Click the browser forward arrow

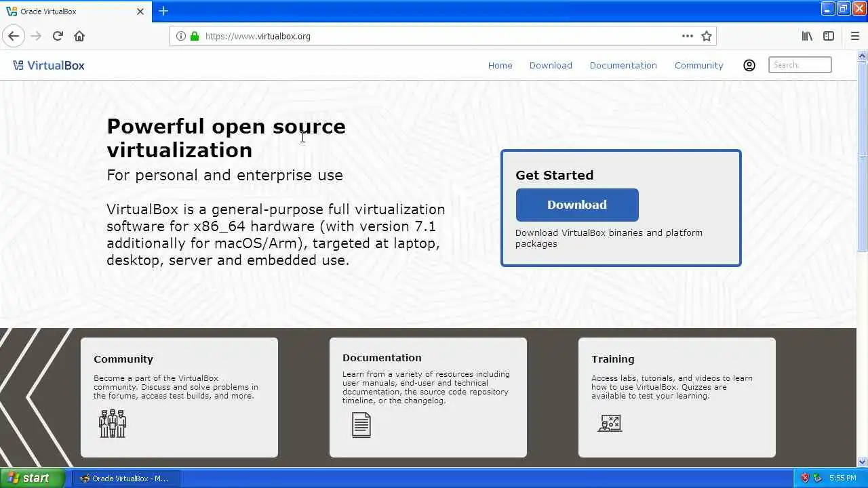(36, 36)
